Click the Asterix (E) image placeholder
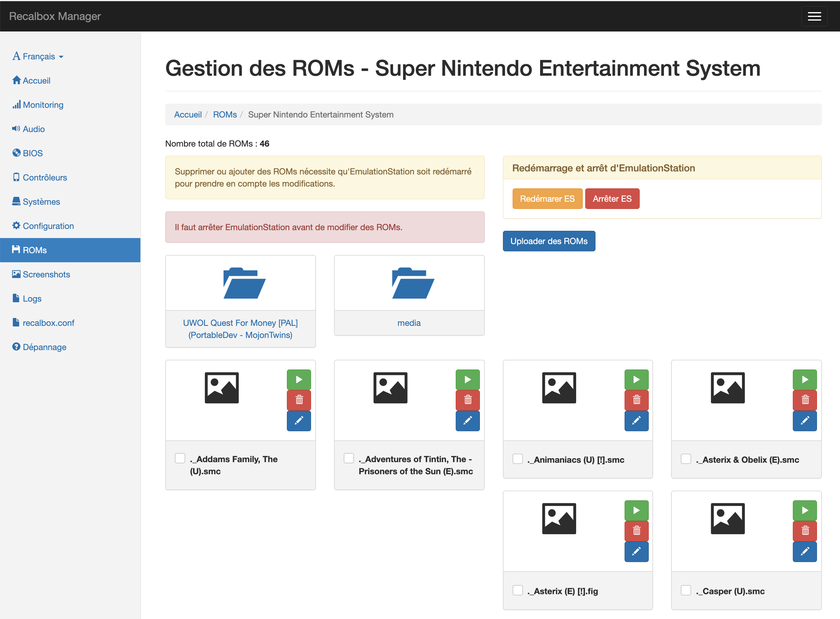The height and width of the screenshot is (619, 840). point(559,518)
